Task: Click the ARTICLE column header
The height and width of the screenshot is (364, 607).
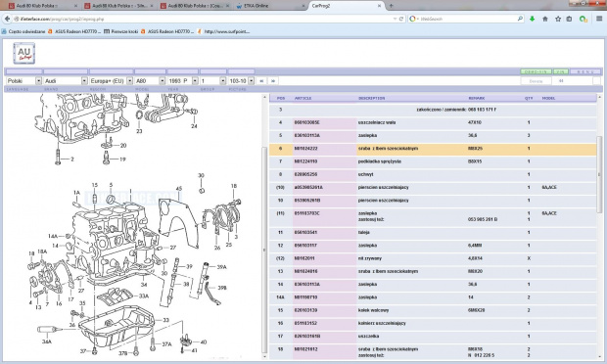Action: 303,98
